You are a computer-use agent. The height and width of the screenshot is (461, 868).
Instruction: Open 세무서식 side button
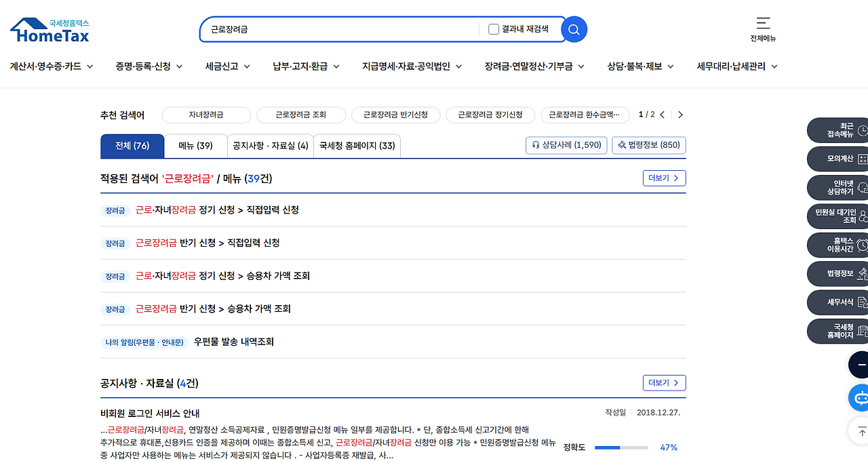837,302
